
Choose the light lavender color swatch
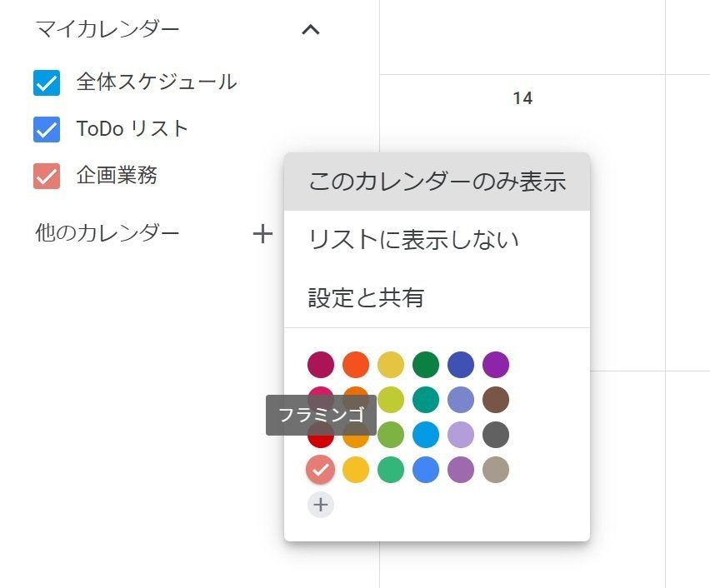tap(461, 435)
